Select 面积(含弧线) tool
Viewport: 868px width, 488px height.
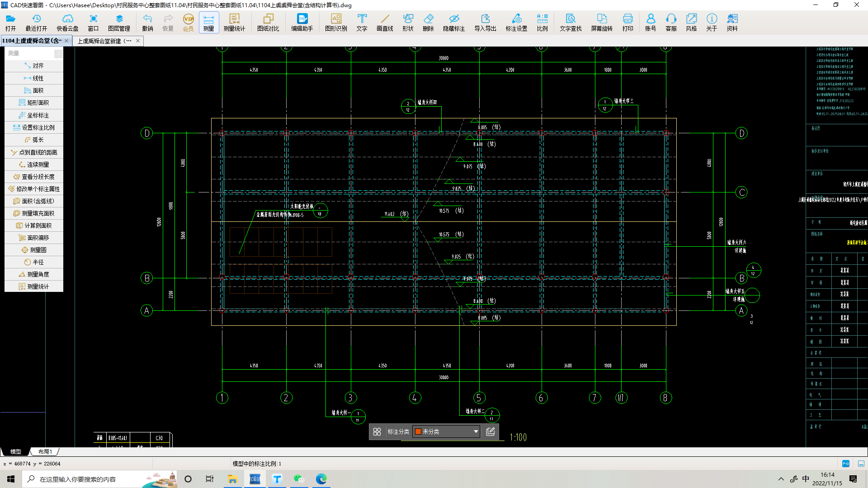tap(34, 201)
